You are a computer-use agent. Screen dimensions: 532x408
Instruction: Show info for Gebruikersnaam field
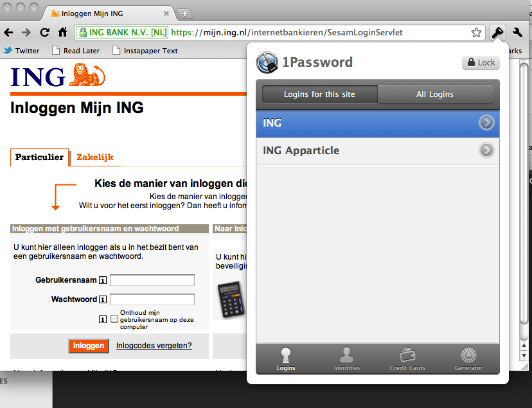(103, 281)
